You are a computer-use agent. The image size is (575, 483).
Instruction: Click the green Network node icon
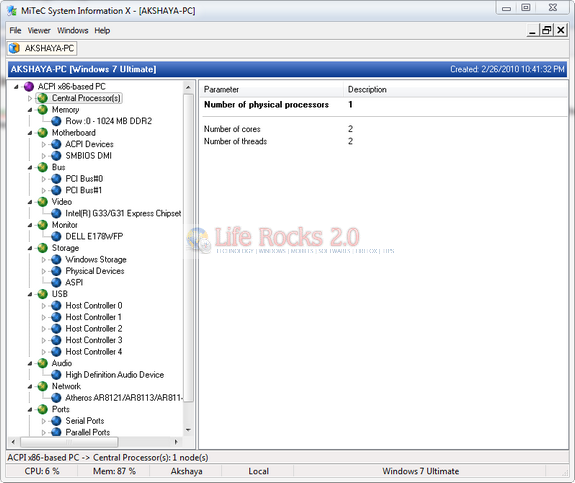point(43,386)
